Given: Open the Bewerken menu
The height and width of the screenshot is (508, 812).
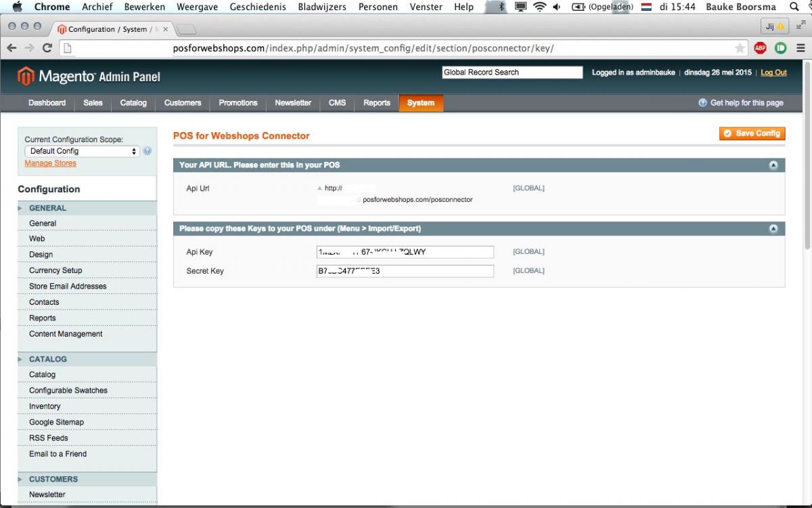Looking at the screenshot, I should pyautogui.click(x=145, y=7).
